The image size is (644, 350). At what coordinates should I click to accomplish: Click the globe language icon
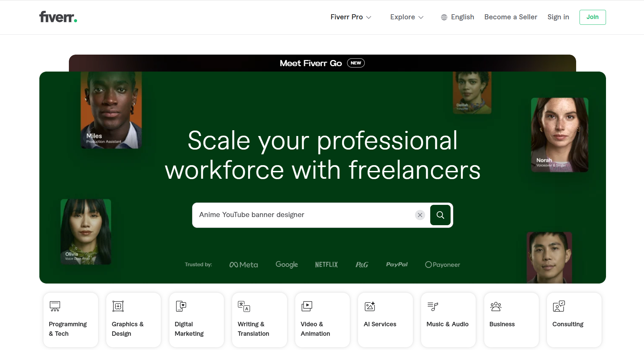[444, 17]
